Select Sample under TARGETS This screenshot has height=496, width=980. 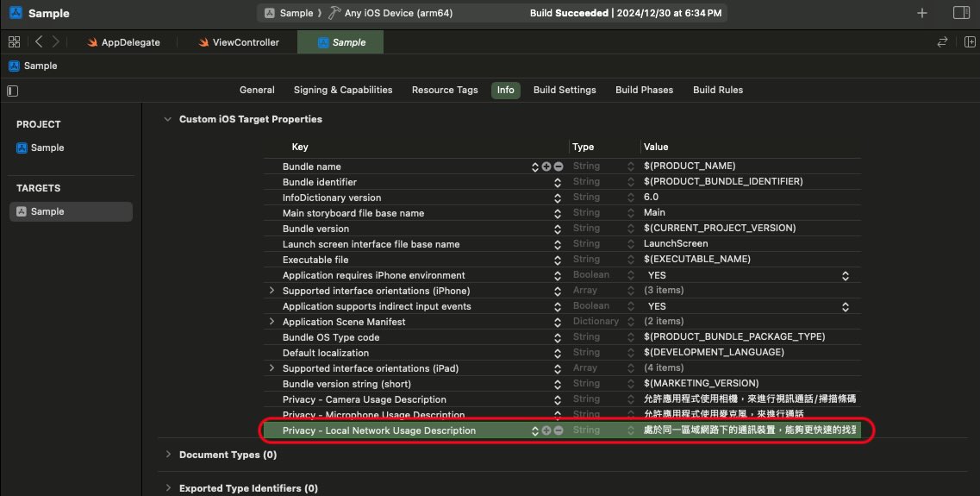point(71,211)
